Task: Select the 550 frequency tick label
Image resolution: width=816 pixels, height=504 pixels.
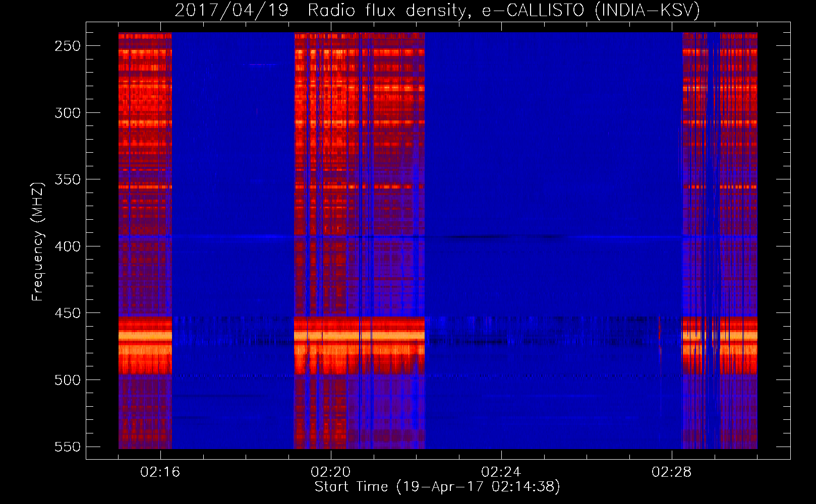Action: pyautogui.click(x=68, y=447)
